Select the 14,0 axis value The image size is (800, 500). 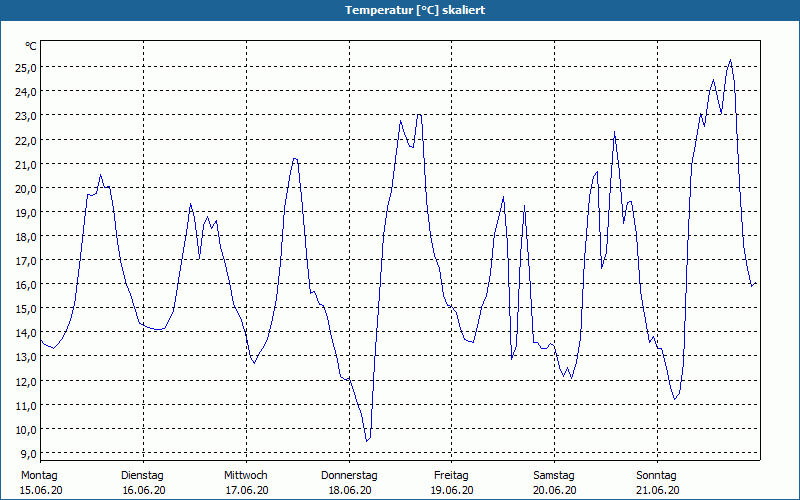click(26, 333)
